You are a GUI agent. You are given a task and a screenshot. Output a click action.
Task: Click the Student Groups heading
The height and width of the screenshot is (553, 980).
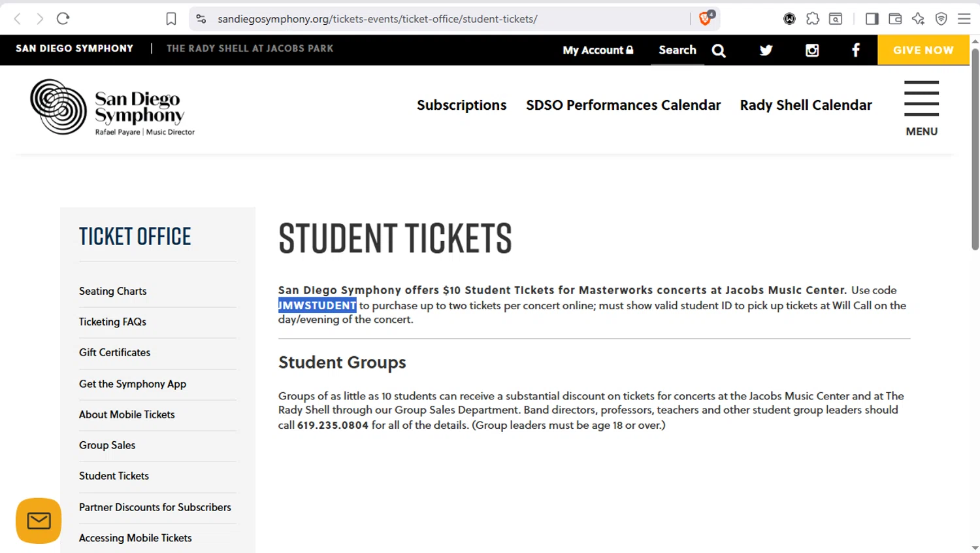[x=342, y=362]
